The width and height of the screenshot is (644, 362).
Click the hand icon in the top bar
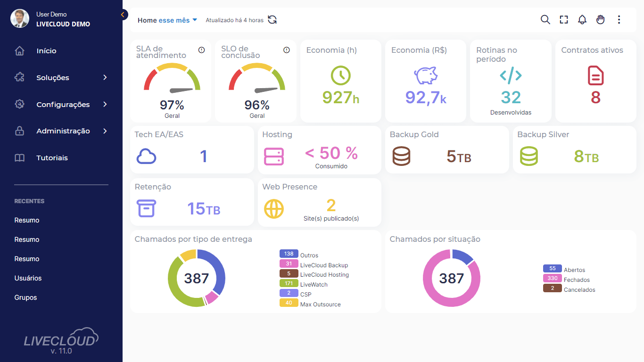coord(600,20)
